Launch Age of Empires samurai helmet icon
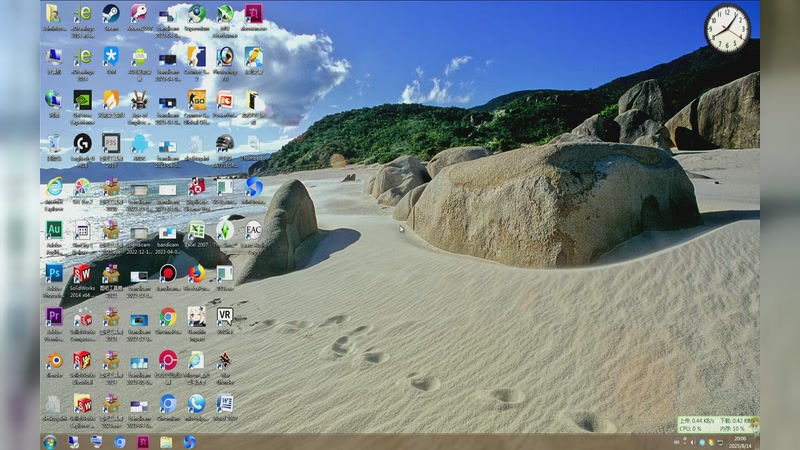Viewport: 800px width, 450px height. pos(139,100)
